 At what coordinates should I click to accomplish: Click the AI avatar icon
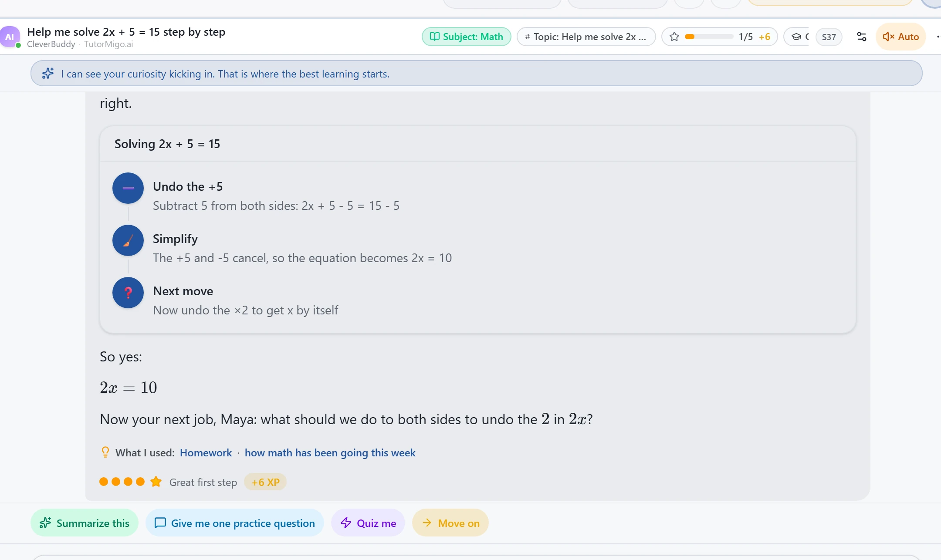click(10, 37)
